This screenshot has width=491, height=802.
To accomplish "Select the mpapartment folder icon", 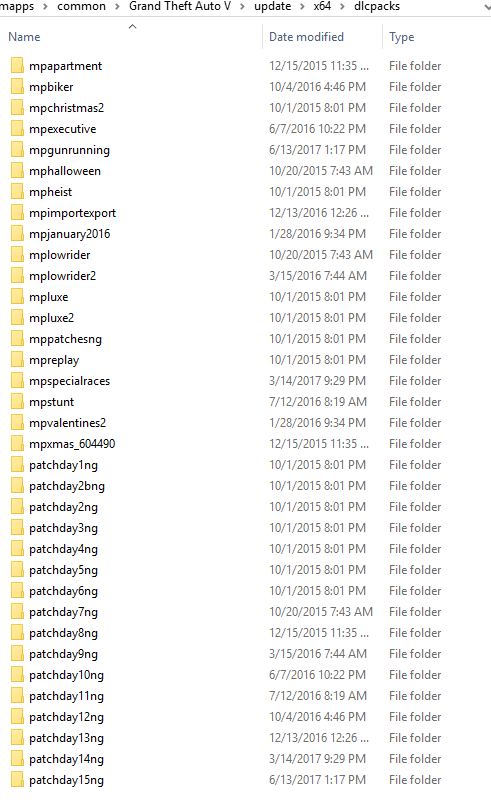I will coord(17,66).
